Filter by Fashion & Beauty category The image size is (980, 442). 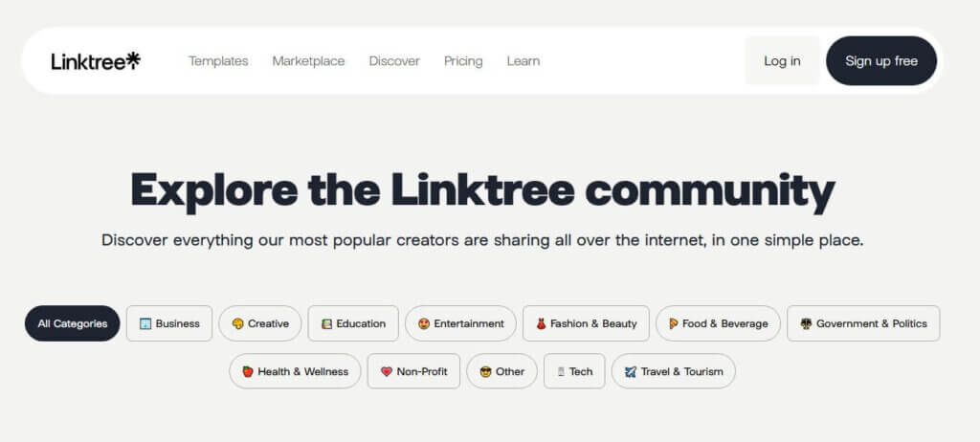tap(587, 323)
